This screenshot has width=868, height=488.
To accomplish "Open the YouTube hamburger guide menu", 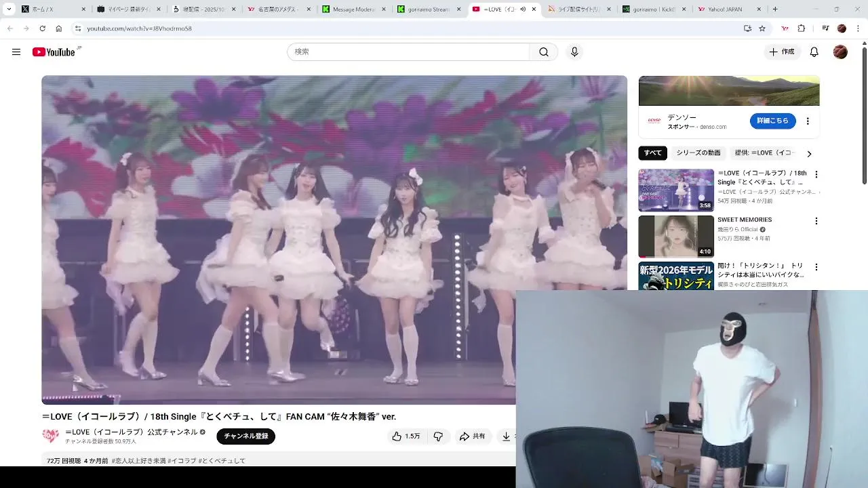I will (x=16, y=52).
